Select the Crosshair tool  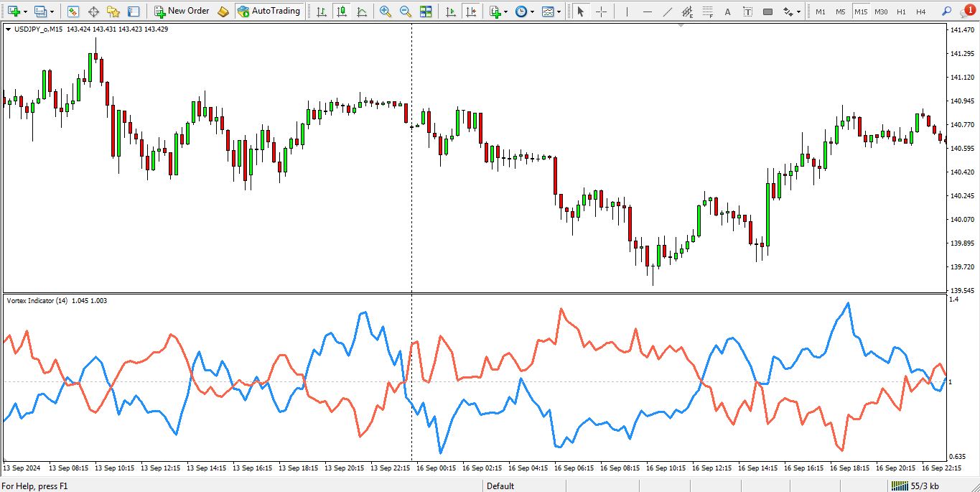[x=602, y=11]
